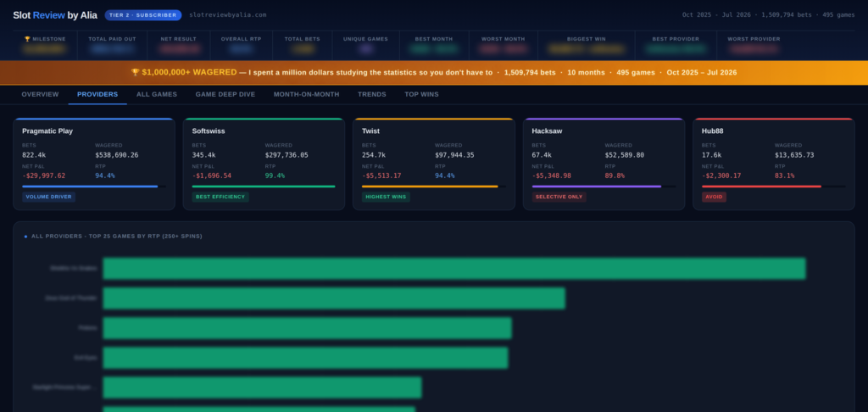Click the Avoid tag on Hub88 card
The width and height of the screenshot is (868, 412).
714,197
